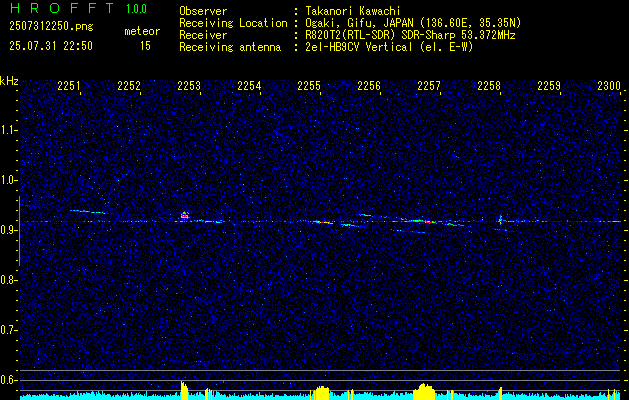Click the vertical gray range bar beside 0.9
Viewport: 629px width, 400px height.
tap(19, 231)
